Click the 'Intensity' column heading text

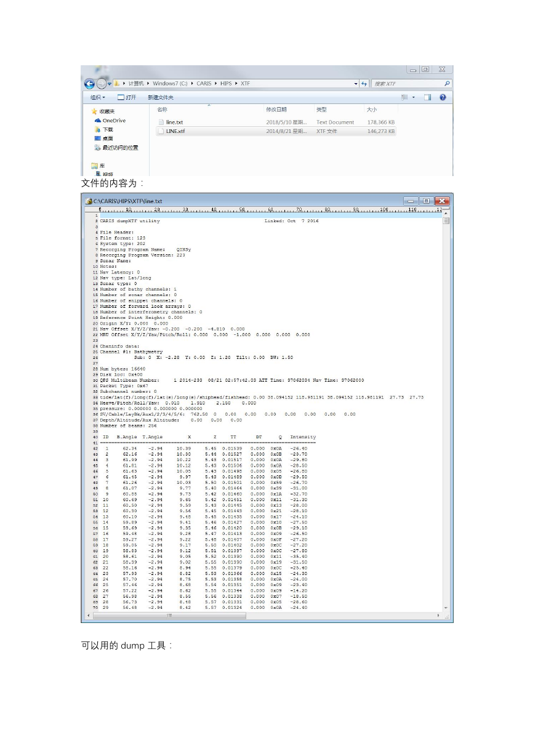coord(303,437)
